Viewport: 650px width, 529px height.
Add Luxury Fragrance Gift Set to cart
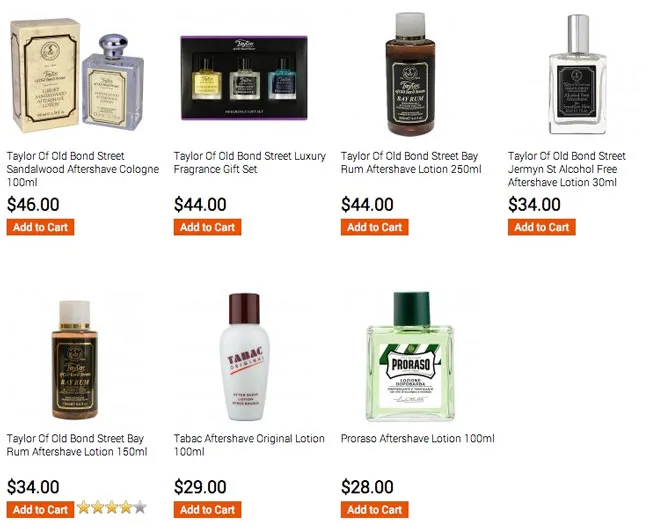[x=207, y=227]
